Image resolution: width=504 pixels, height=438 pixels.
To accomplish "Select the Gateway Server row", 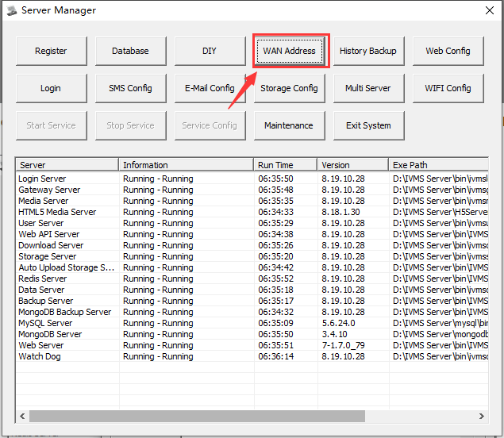I will pyautogui.click(x=252, y=190).
